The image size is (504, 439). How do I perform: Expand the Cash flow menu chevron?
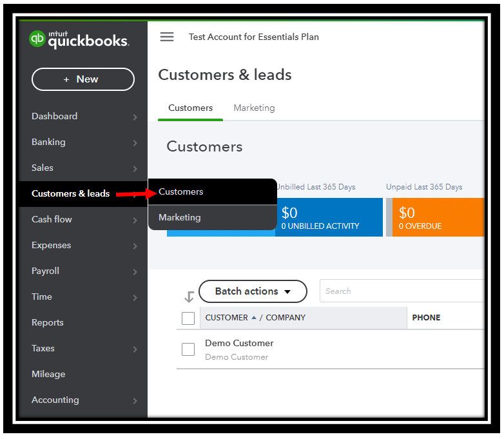135,220
